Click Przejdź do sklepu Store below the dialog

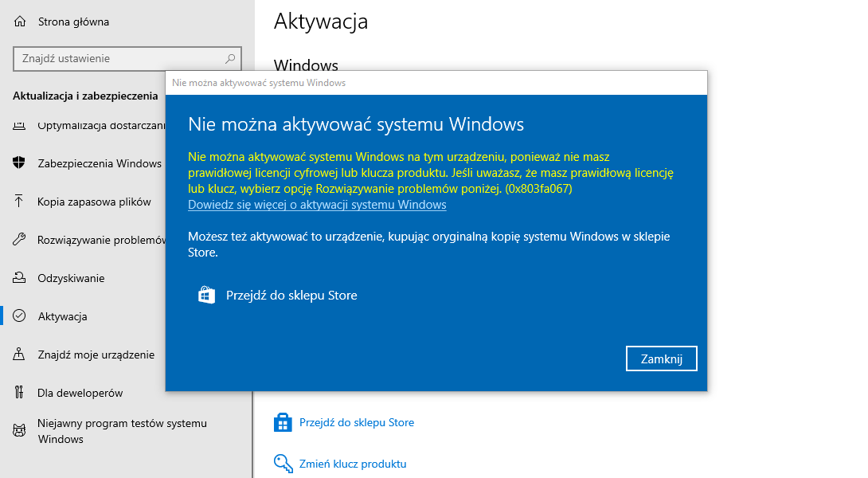[357, 422]
